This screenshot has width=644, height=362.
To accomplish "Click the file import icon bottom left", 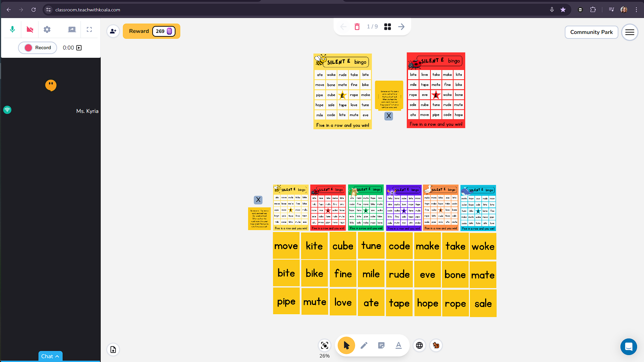I will [113, 350].
